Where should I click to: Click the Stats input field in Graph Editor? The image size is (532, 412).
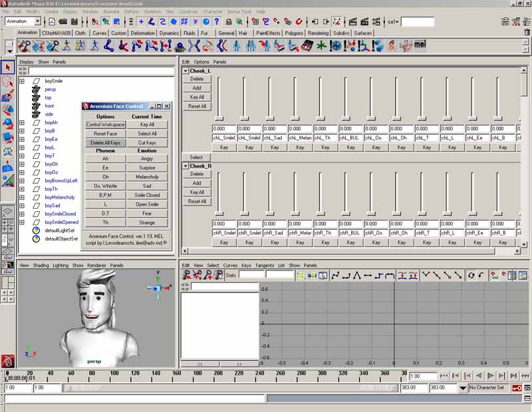pos(251,274)
